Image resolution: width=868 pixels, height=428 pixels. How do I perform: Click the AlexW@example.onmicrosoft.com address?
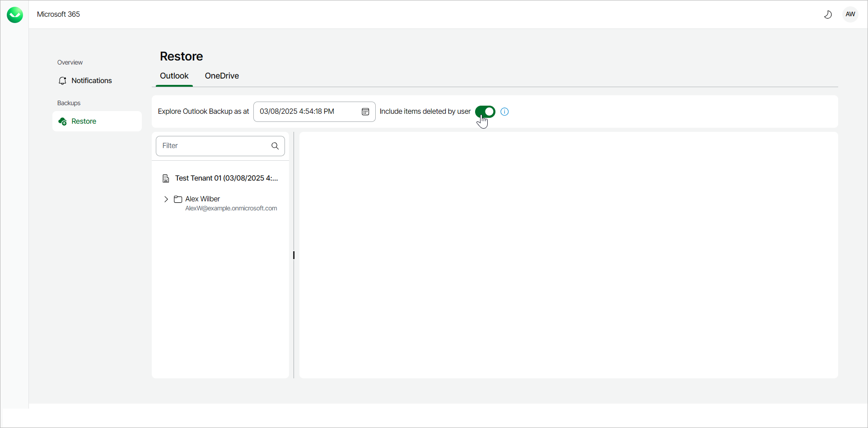(231, 208)
